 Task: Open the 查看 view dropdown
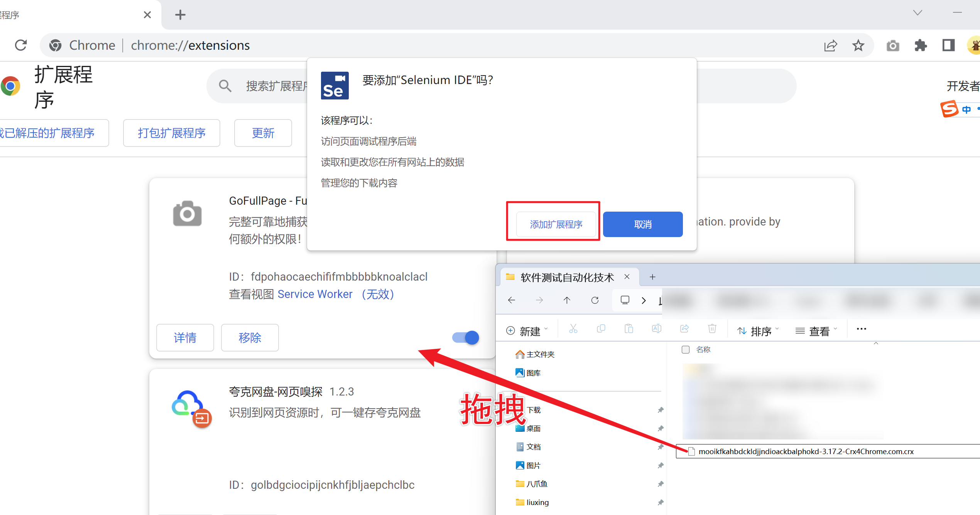click(816, 331)
